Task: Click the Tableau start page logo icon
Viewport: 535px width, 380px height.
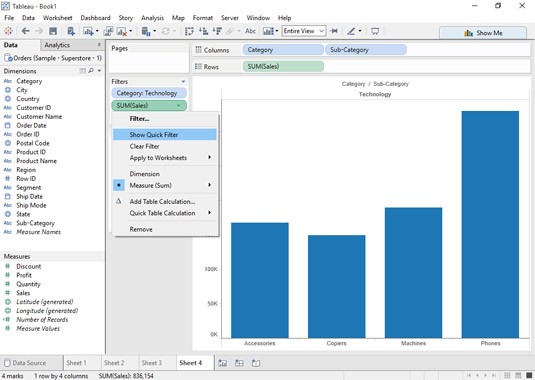Action: coord(9,31)
